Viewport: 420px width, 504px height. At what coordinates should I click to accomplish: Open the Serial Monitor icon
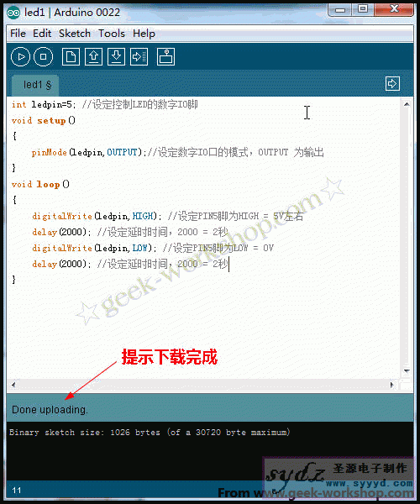pyautogui.click(x=165, y=57)
